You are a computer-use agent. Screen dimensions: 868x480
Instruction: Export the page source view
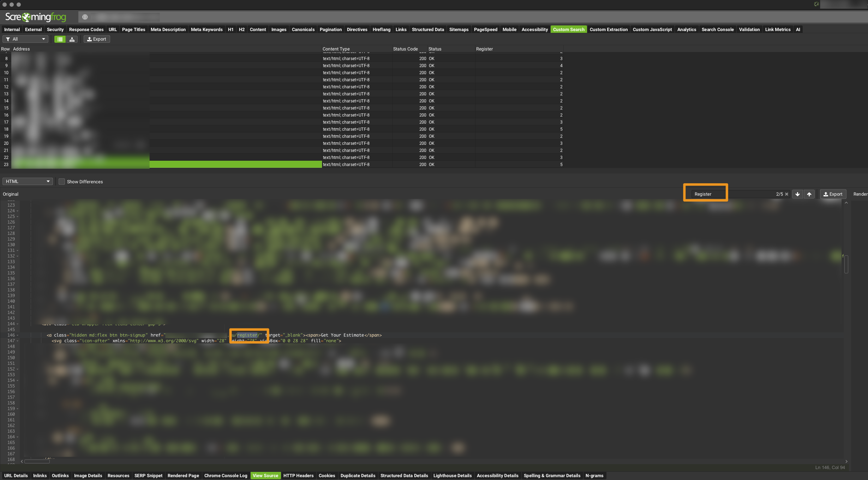tap(833, 194)
